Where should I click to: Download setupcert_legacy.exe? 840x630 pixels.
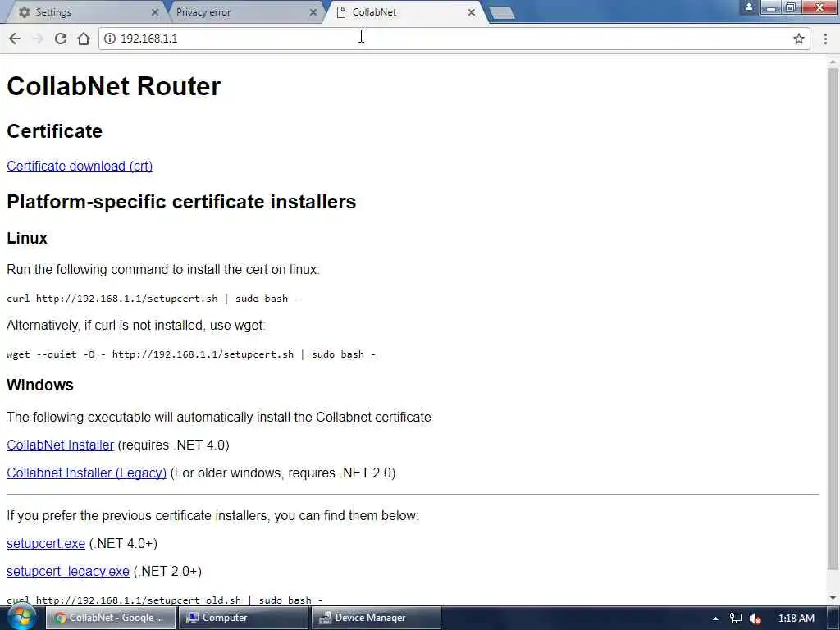coord(67,572)
